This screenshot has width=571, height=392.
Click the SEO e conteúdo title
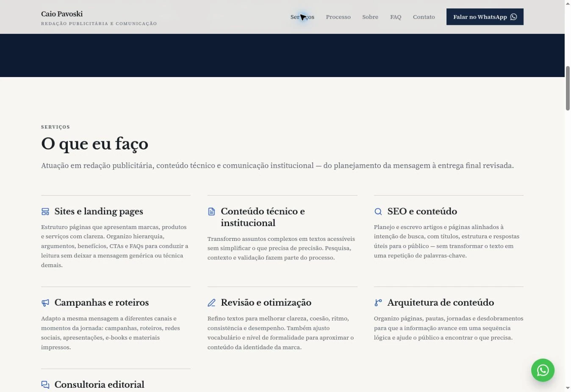click(422, 212)
